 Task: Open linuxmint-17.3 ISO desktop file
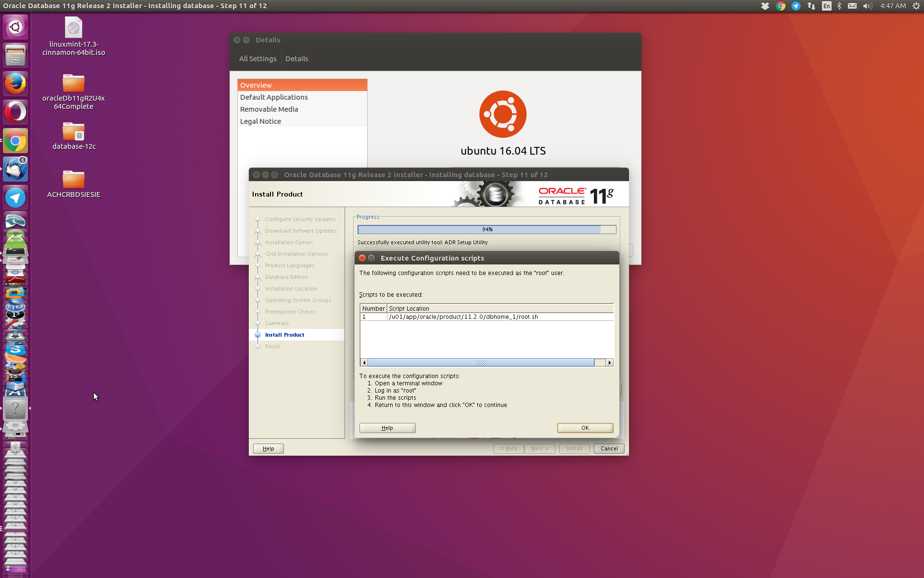[x=74, y=37]
